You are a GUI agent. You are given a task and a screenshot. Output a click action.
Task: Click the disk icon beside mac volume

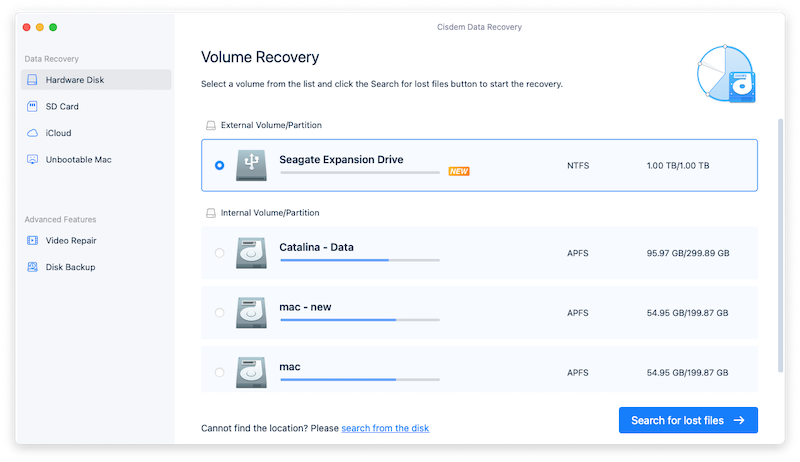251,372
